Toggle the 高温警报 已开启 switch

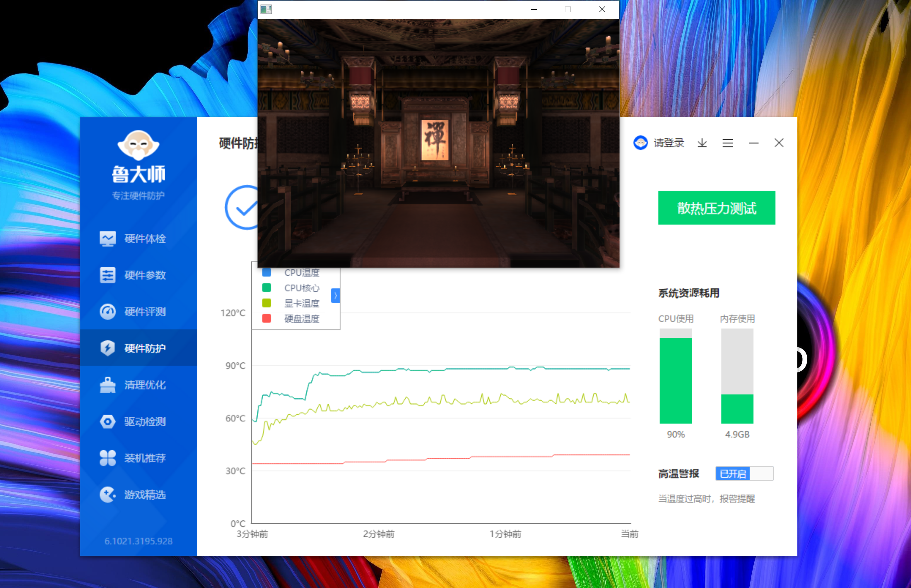tap(744, 474)
